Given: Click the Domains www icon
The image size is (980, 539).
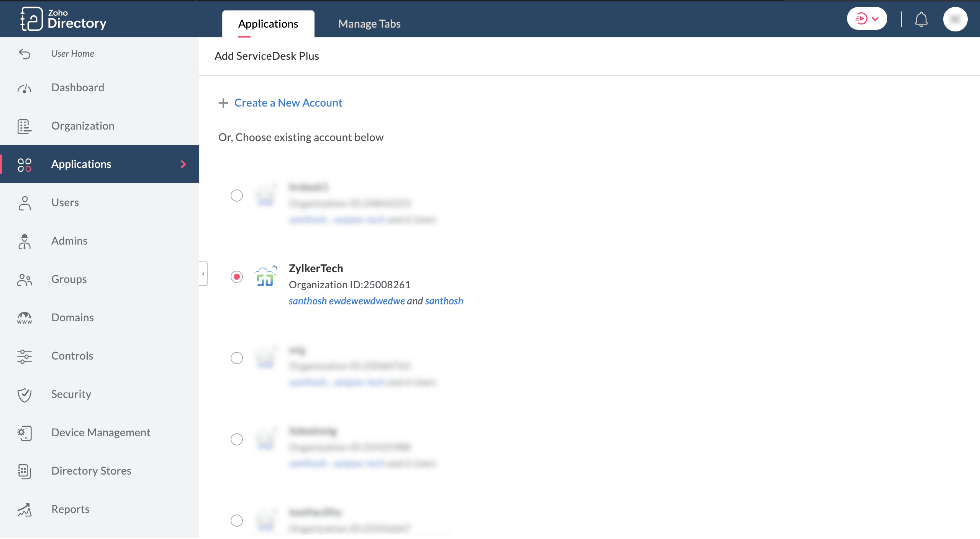Looking at the screenshot, I should tap(25, 318).
